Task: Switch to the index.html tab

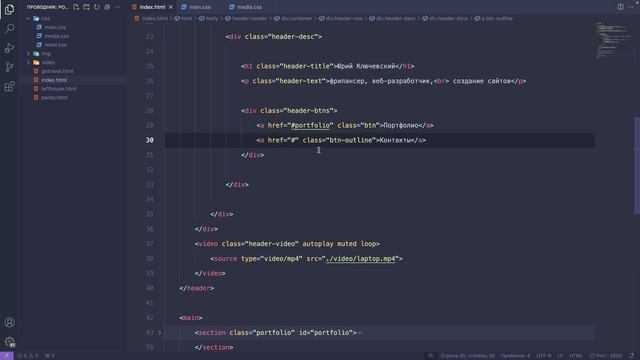Action: (x=152, y=7)
